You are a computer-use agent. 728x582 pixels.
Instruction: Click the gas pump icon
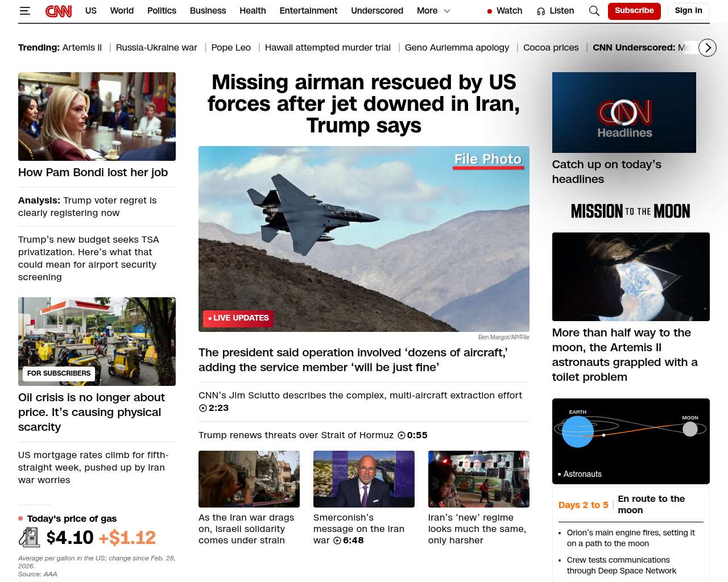30,537
